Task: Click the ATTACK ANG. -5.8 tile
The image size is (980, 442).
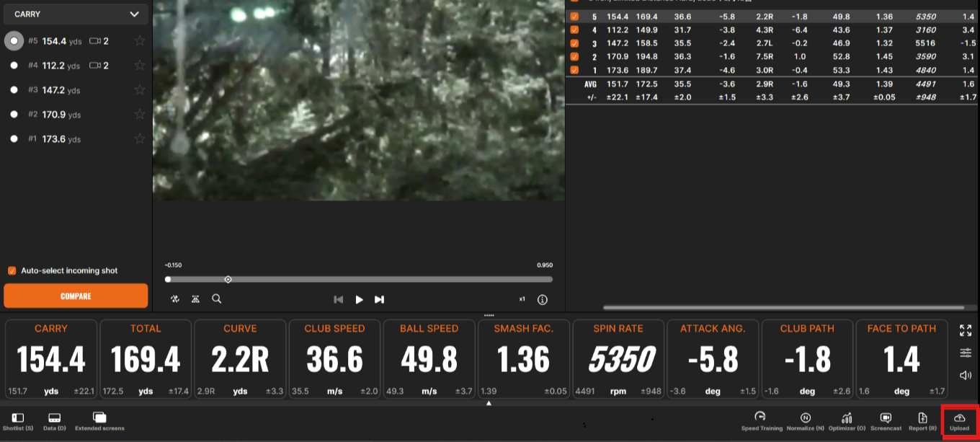Action: point(713,359)
